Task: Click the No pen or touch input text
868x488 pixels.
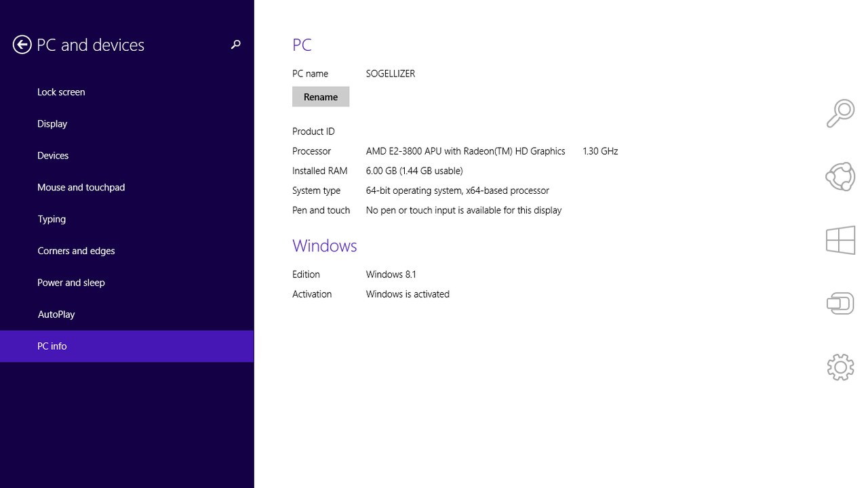Action: point(464,210)
